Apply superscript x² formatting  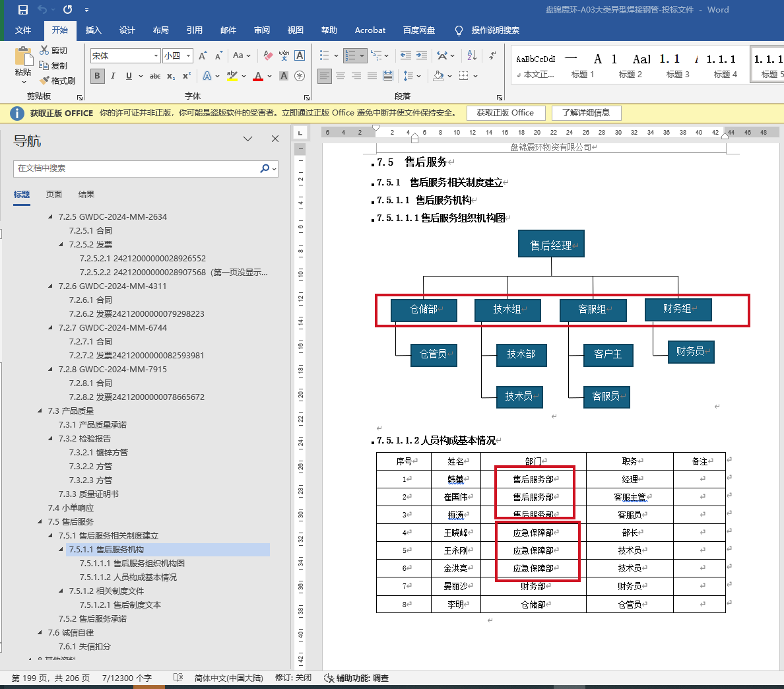pos(187,76)
